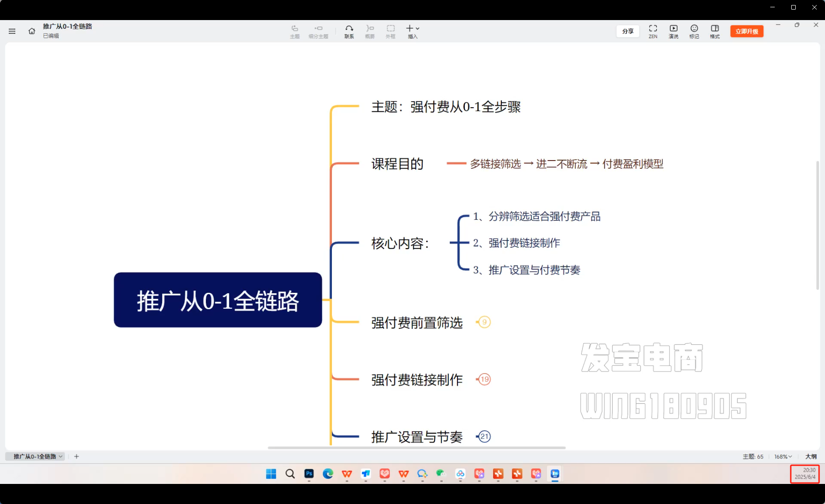This screenshot has width=825, height=504.
Task: Toggle the 格式 format panel
Action: click(x=715, y=31)
